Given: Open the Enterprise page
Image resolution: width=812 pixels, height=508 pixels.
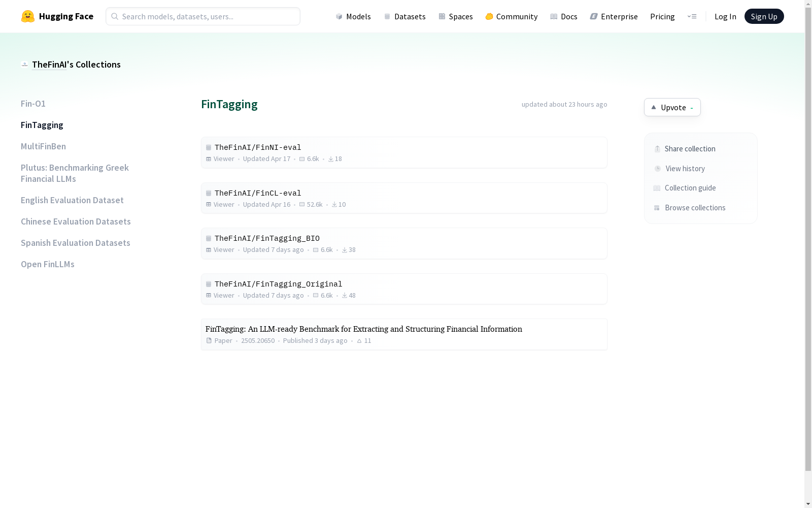Looking at the screenshot, I should coord(614,16).
